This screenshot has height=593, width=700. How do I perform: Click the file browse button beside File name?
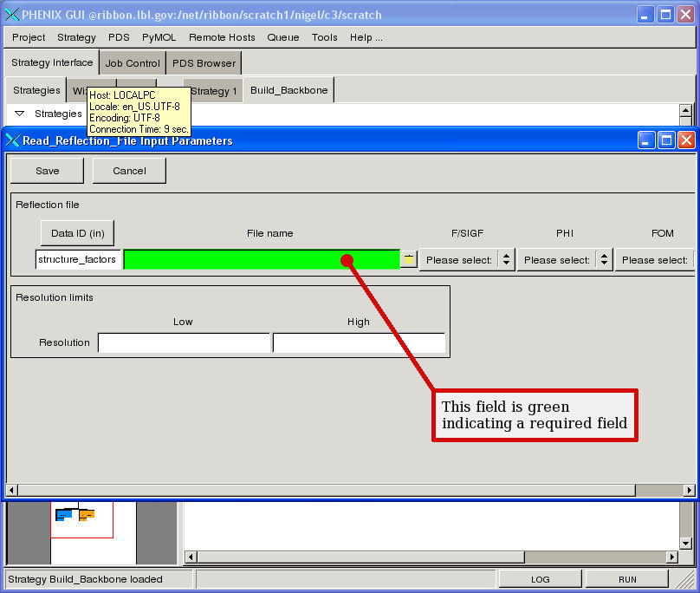tap(409, 258)
